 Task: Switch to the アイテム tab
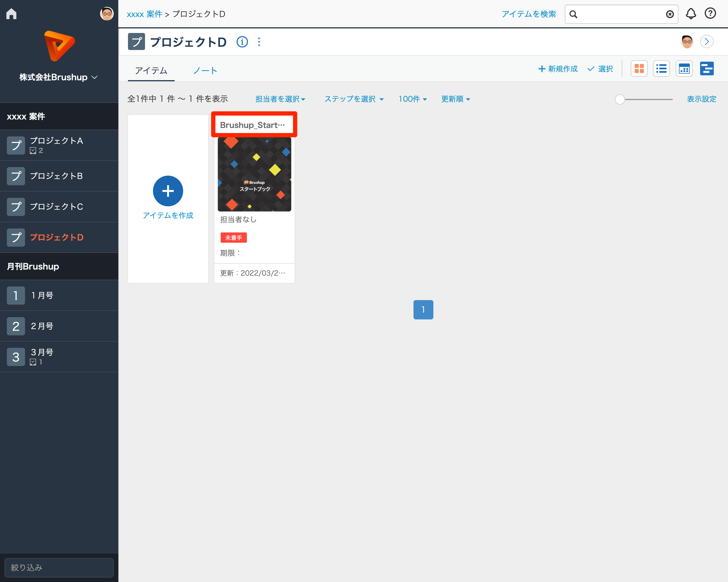151,70
